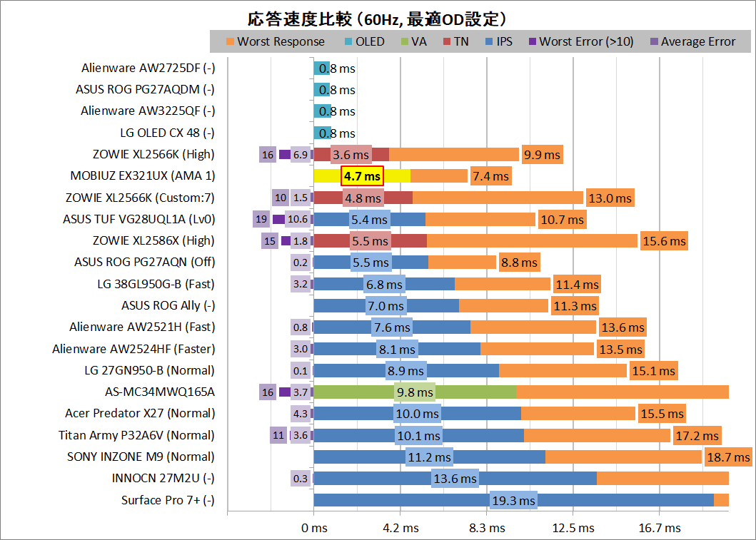Select the 19.3 ms data label
This screenshot has width=756, height=540.
point(513,501)
